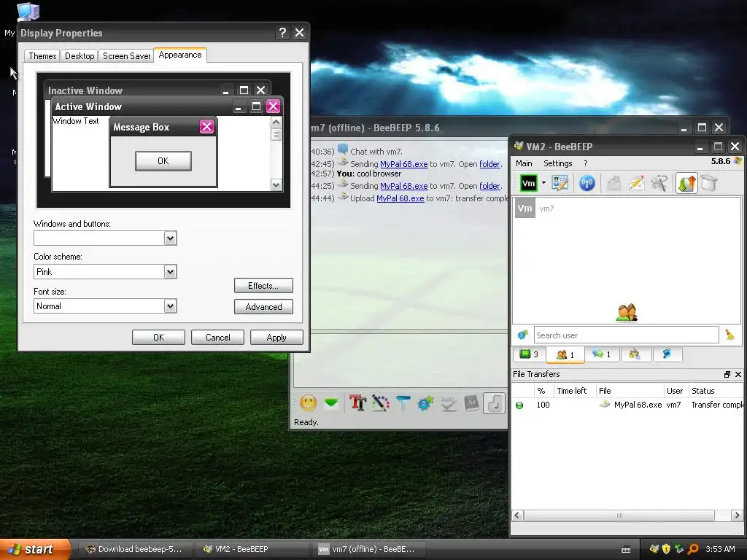Close the File Transfers panel
This screenshot has width=747, height=560.
[738, 374]
